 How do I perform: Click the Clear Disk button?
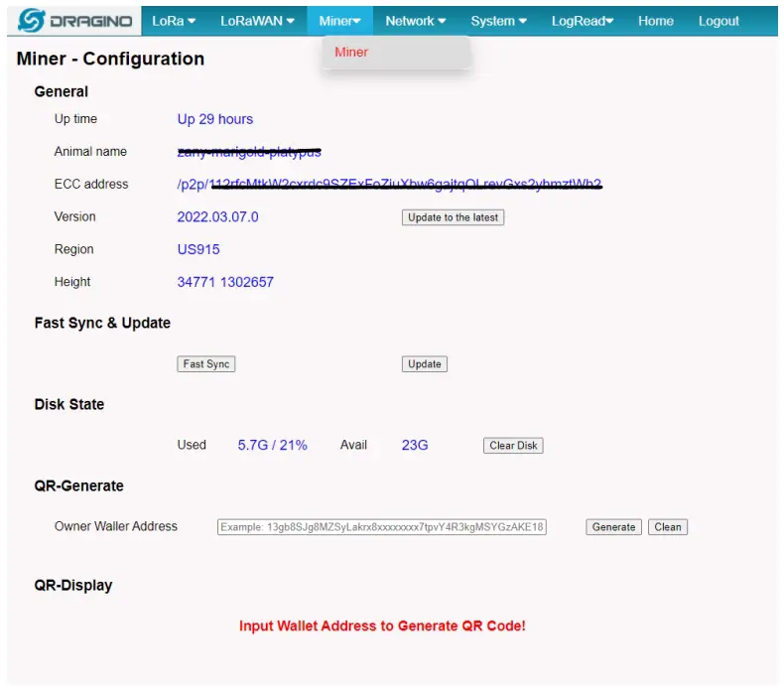tap(513, 446)
